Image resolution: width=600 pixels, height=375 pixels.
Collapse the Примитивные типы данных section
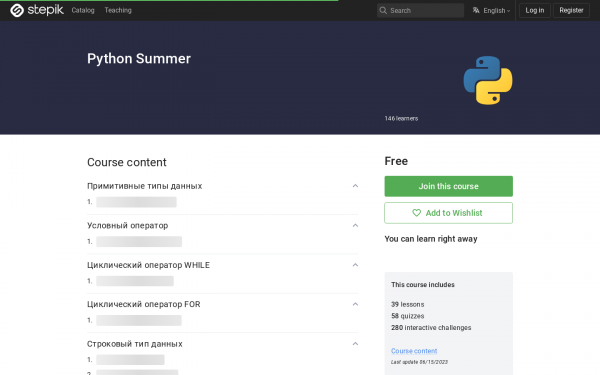tap(355, 186)
